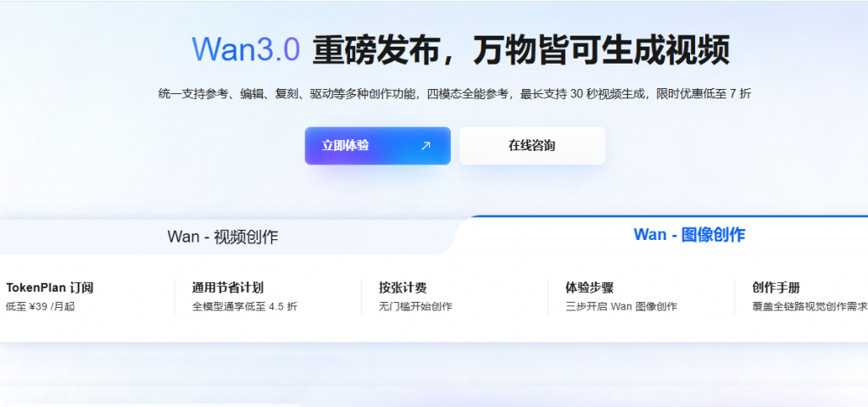The image size is (868, 407).
Task: Click text 覆盖全链路视觉创作需求
Action: tap(810, 307)
